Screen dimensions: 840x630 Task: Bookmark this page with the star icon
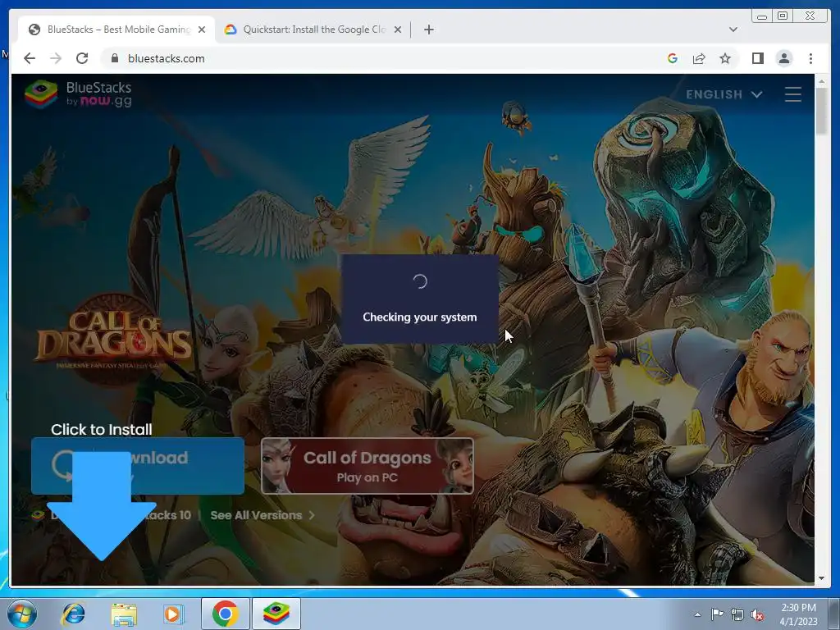click(x=725, y=58)
